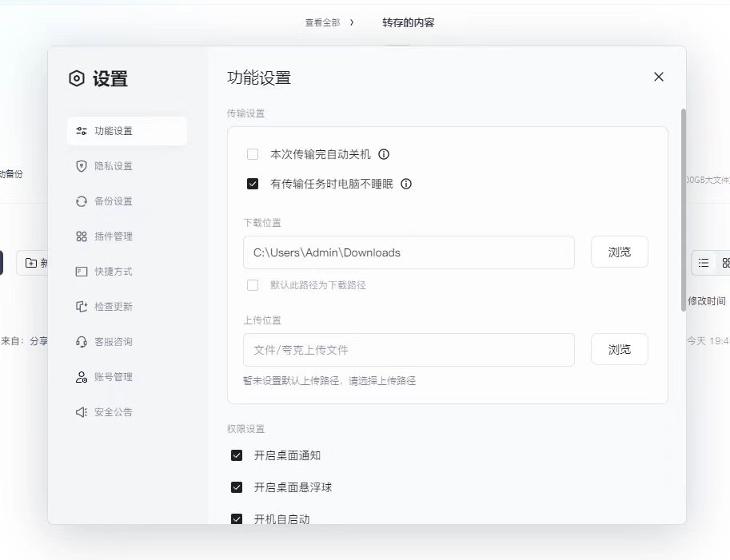
Task: Click 浏览 button for upload location
Action: coord(619,349)
